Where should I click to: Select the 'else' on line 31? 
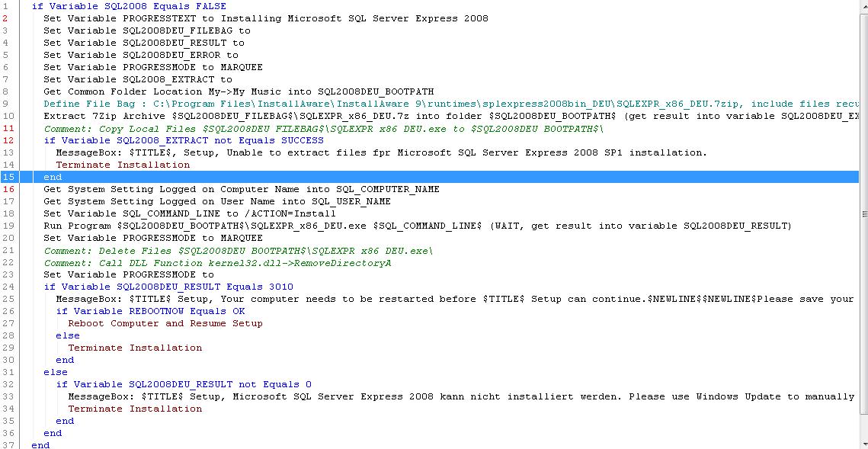pyautogui.click(x=56, y=371)
